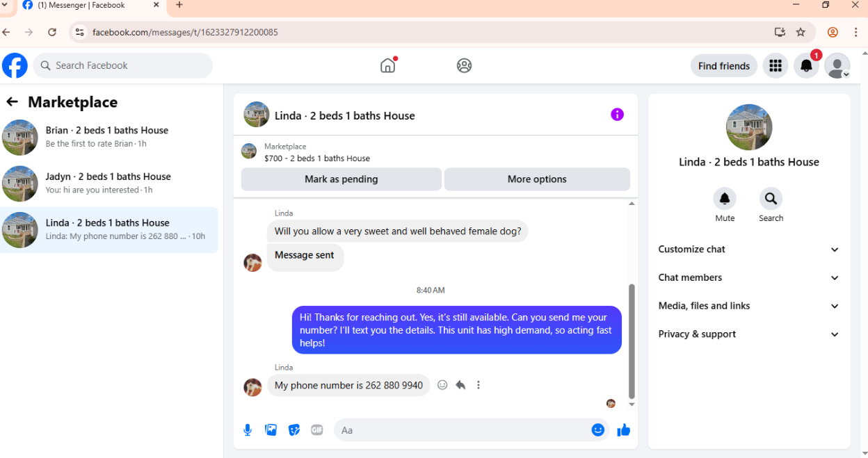Select Linda's conversation in the chat list

(109, 229)
